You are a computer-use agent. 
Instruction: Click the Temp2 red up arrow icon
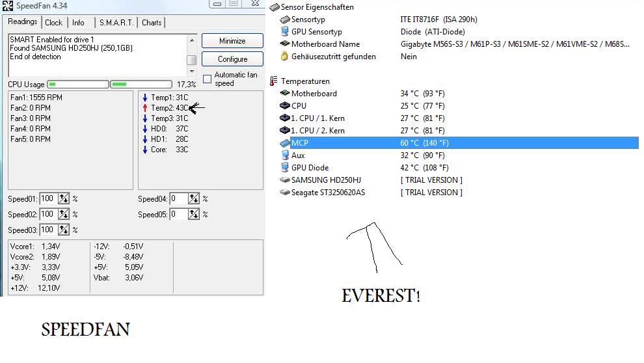(145, 107)
